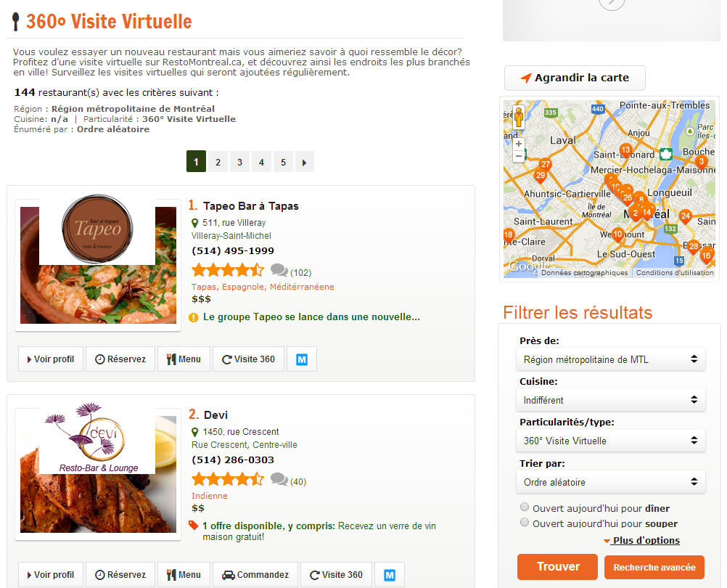
Task: Zoom in on the map with plus
Action: pos(518,144)
